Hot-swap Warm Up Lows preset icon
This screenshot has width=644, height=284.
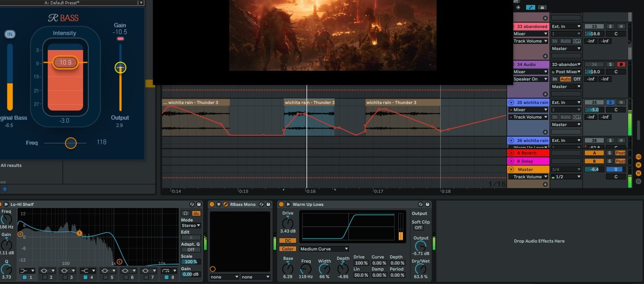[x=420, y=204]
